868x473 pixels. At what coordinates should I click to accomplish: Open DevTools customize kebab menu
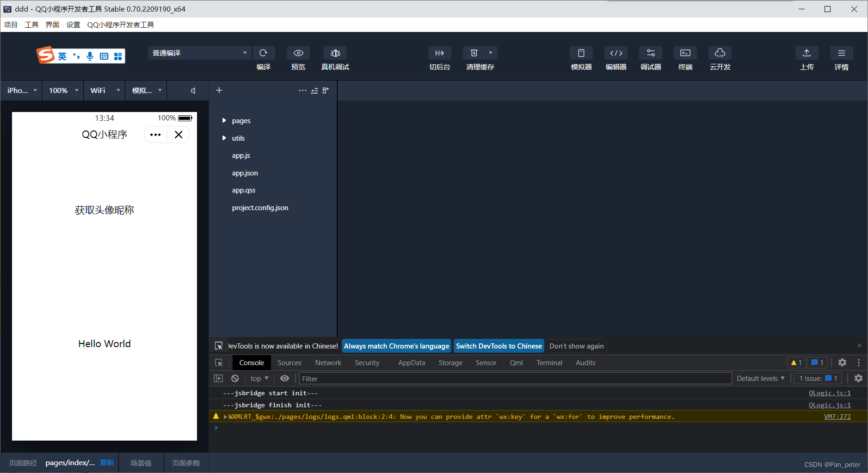(859, 363)
